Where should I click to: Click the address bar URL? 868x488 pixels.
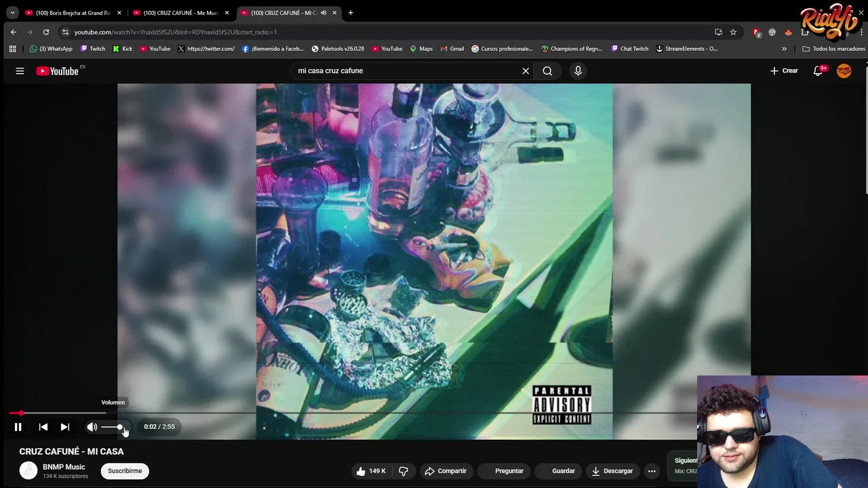point(176,32)
